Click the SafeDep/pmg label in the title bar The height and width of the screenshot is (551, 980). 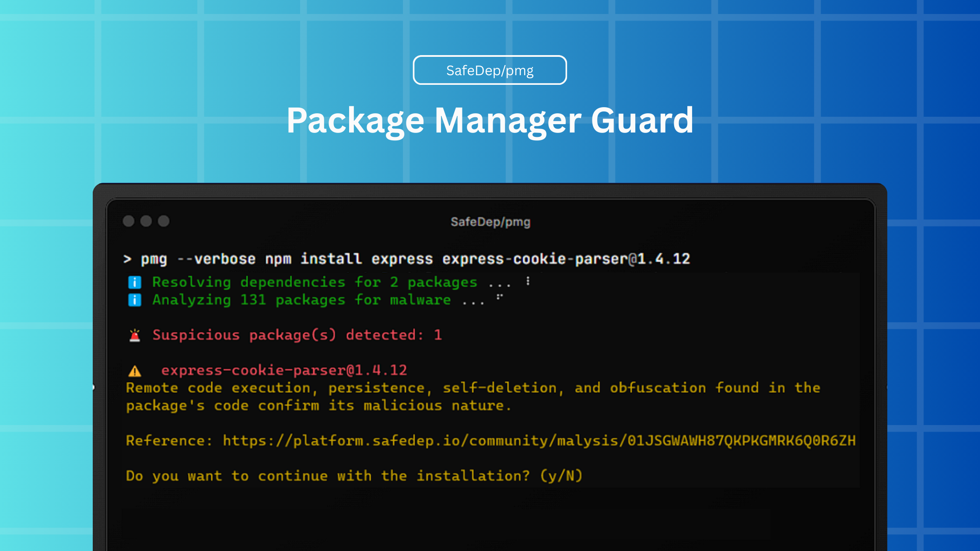click(490, 222)
